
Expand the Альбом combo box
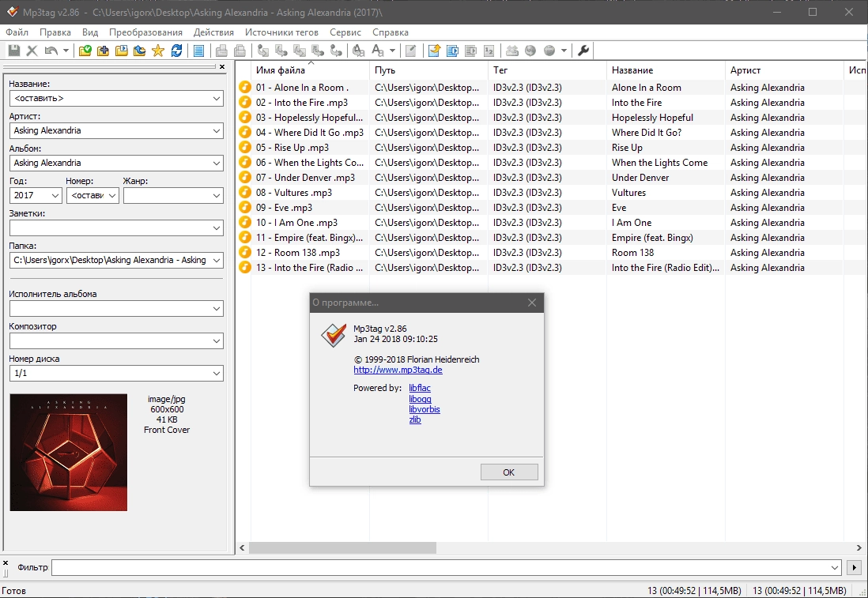217,164
